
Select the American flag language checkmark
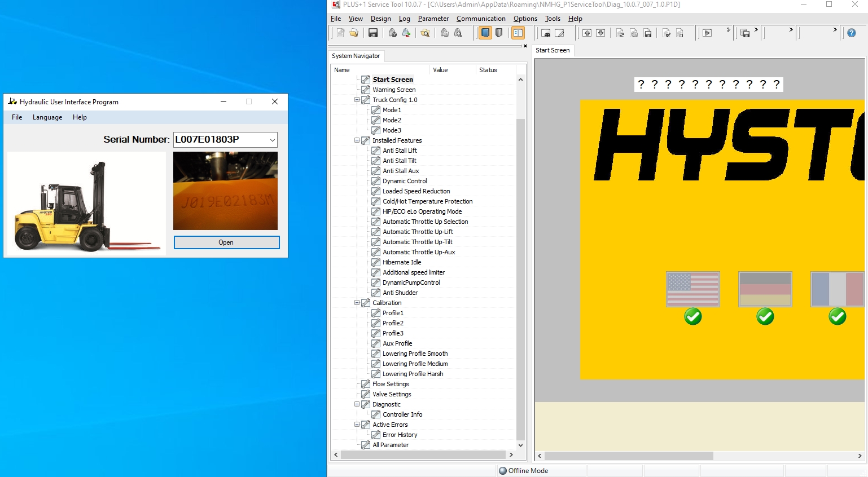pos(693,317)
